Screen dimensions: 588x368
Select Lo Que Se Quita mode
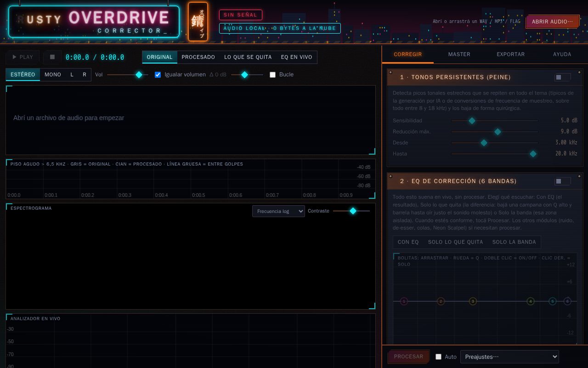248,57
